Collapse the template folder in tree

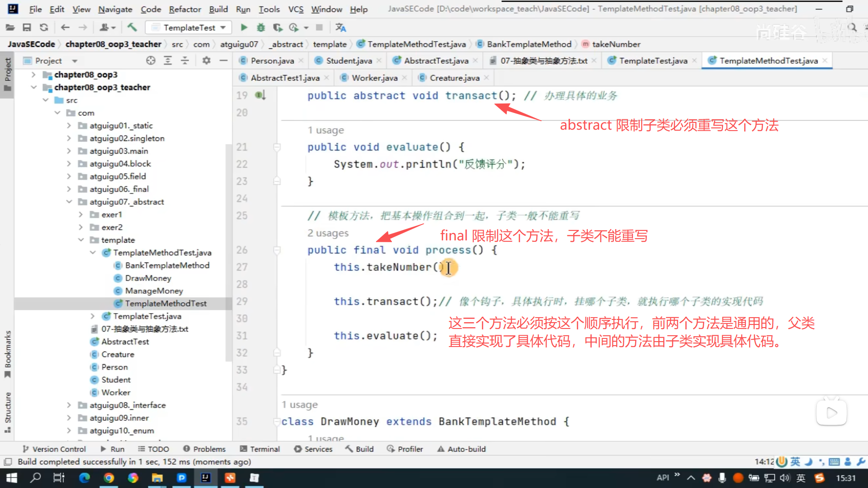coord(81,240)
